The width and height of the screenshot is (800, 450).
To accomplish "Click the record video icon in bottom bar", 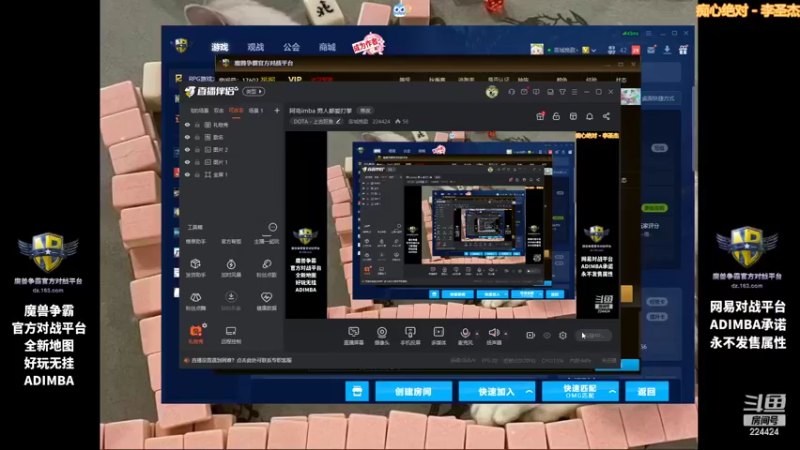I will (x=531, y=335).
